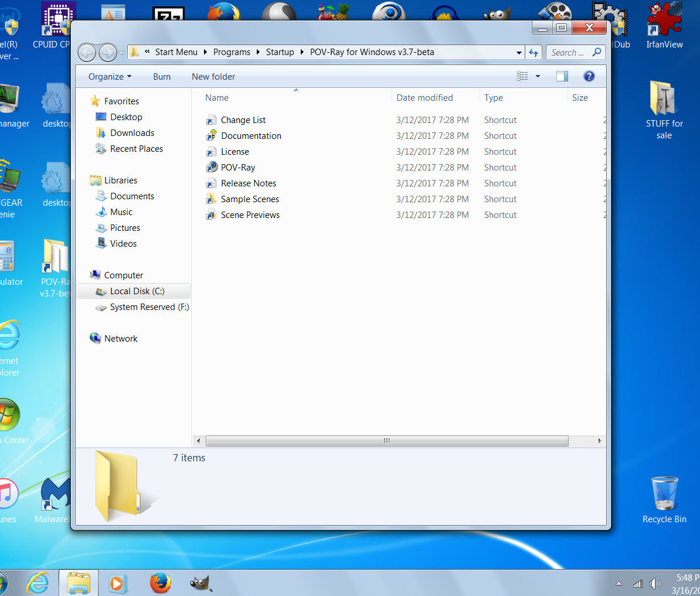Sort by the Date modified column header
The image size is (700, 596).
pyautogui.click(x=424, y=98)
